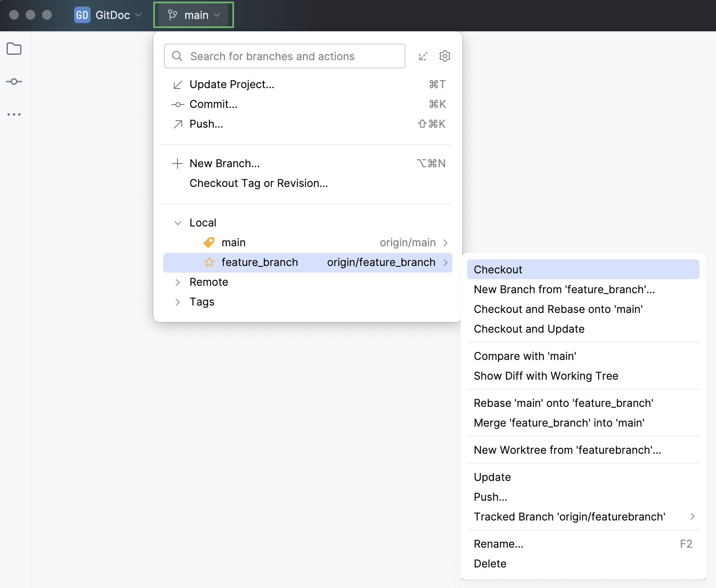
Task: Select Merge 'feature_branch' into 'main'
Action: (559, 422)
